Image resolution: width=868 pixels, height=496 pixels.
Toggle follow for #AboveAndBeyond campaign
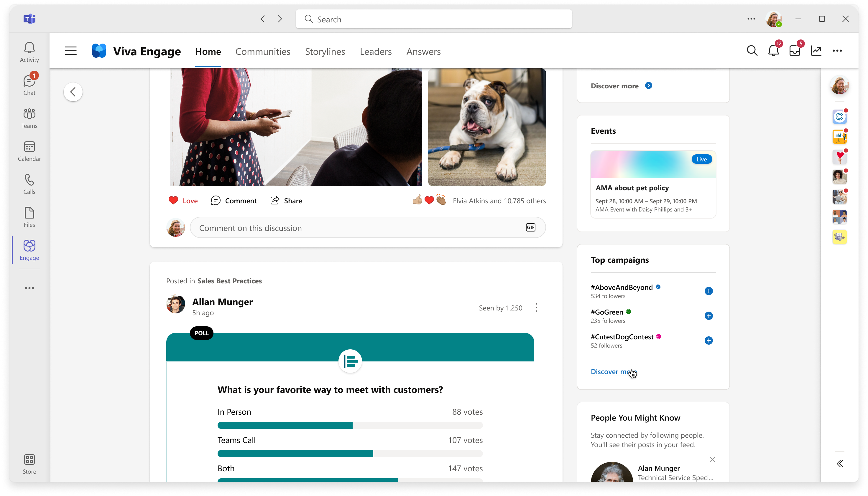(709, 291)
